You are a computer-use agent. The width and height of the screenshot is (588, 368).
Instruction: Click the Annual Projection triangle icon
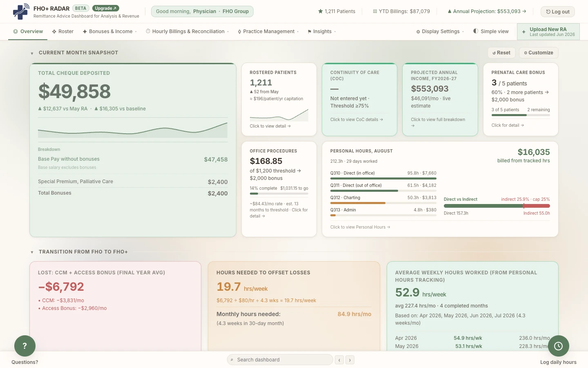[450, 11]
